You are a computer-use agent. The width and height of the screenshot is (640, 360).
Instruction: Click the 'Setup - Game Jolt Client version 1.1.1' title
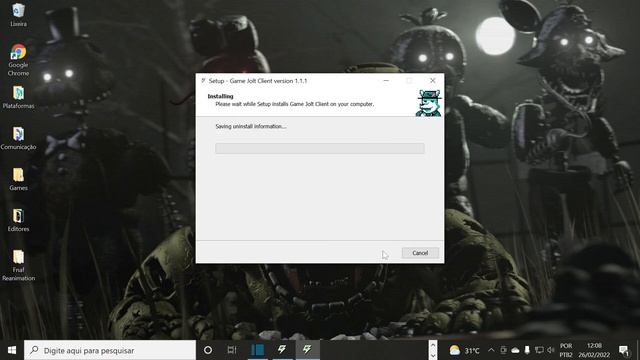pos(258,81)
